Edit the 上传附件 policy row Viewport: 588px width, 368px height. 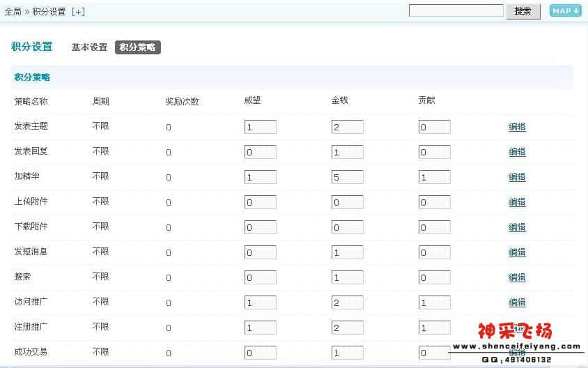(x=517, y=202)
